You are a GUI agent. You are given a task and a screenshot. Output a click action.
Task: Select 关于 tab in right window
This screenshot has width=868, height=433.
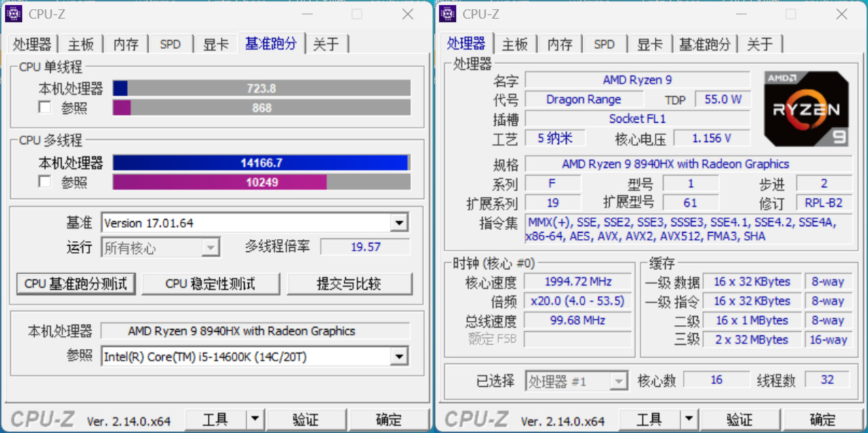tap(760, 44)
